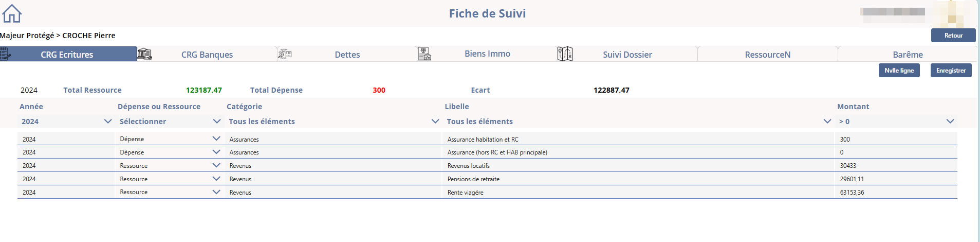Add a row with Nvlle ligne
Image resolution: width=980 pixels, height=242 pixels.
point(899,70)
